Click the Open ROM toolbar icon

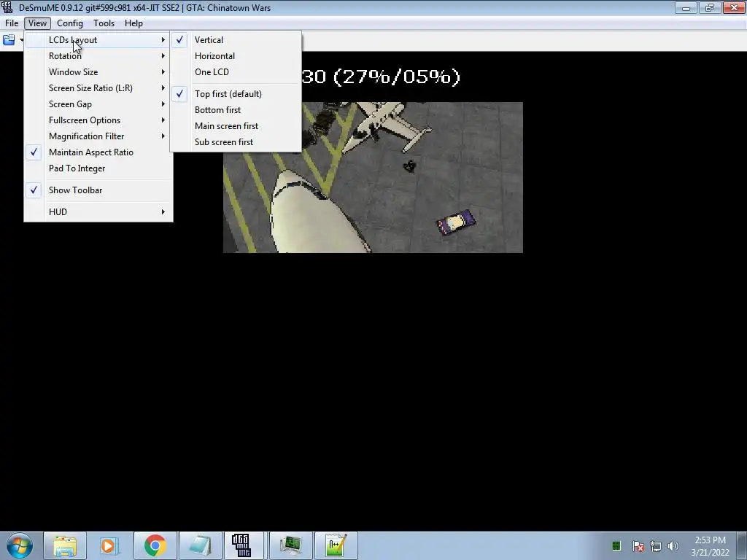9,40
